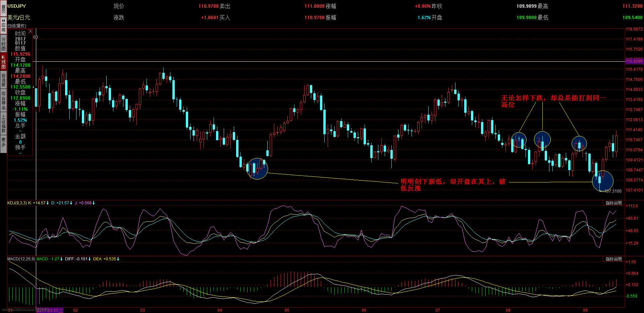
Task: Click the 1.62% amplitude in header
Action: coord(424,17)
